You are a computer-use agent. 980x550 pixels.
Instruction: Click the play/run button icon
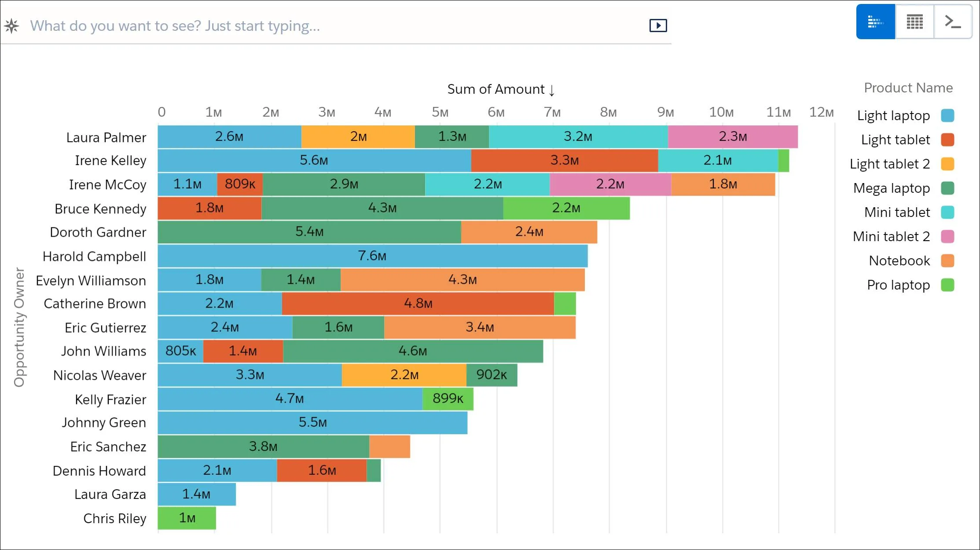click(657, 26)
